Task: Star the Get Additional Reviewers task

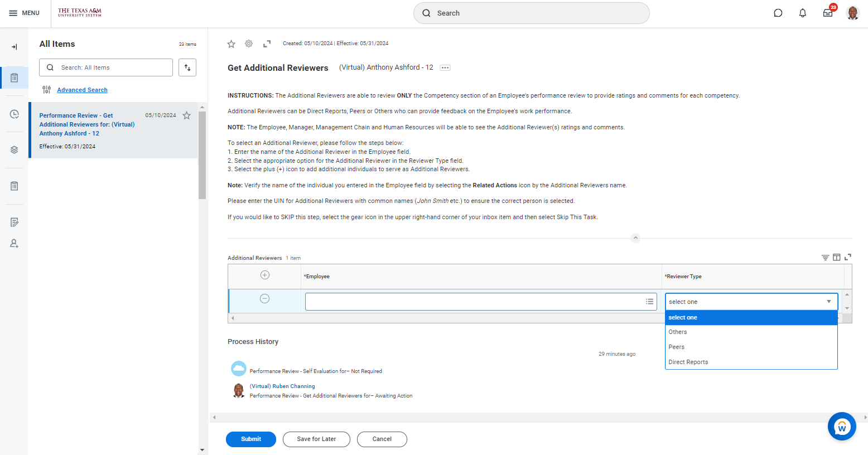Action: (231, 43)
